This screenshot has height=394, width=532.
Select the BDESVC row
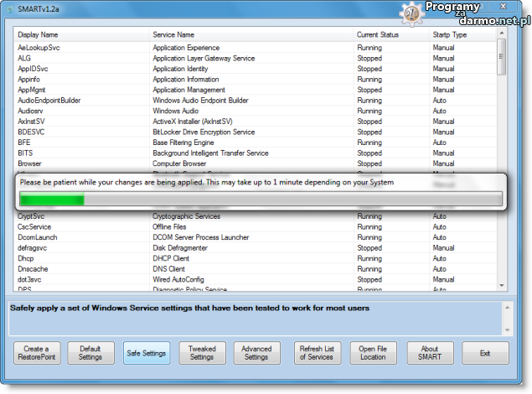[255, 132]
